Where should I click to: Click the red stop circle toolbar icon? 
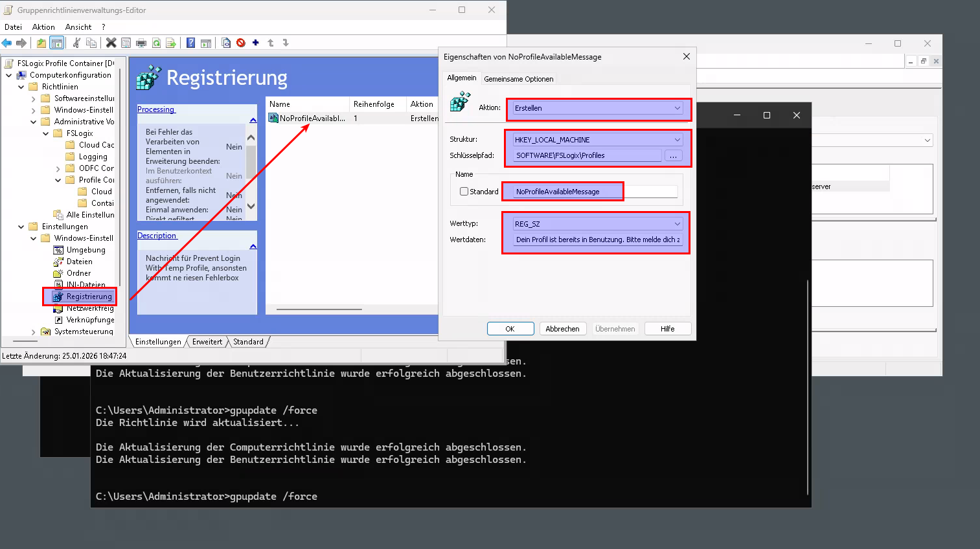tap(241, 43)
